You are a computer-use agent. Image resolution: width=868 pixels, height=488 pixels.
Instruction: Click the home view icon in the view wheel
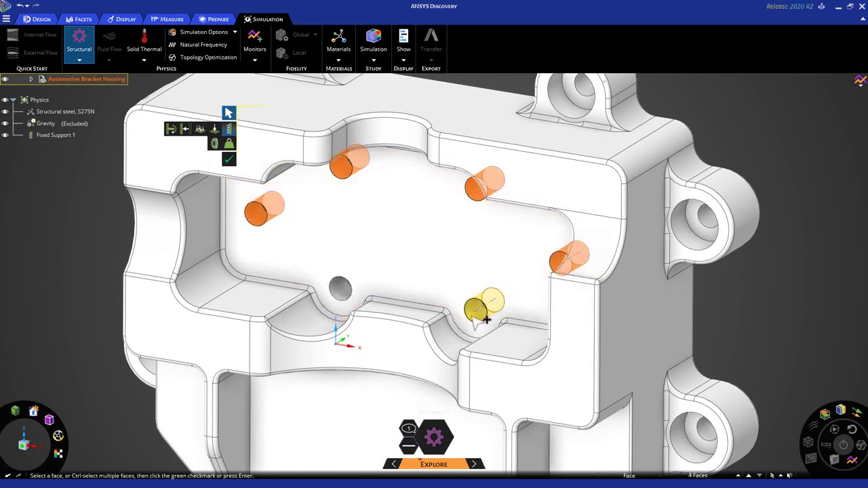pyautogui.click(x=33, y=411)
